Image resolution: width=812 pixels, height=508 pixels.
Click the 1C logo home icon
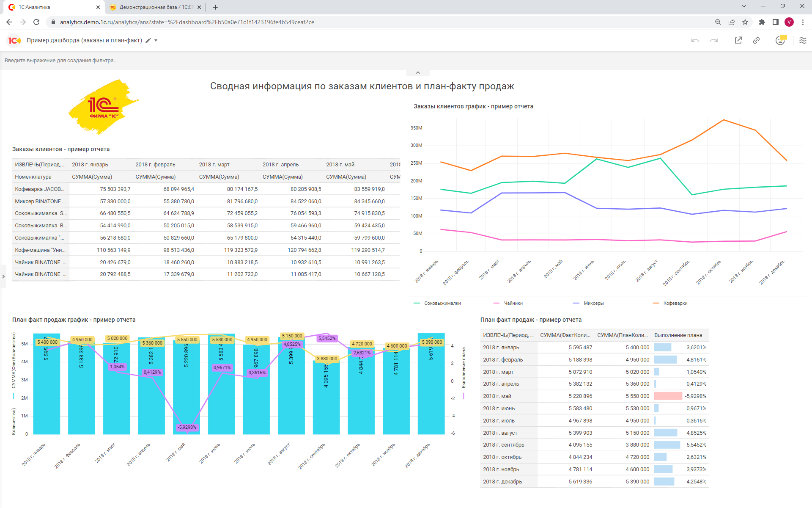point(14,40)
